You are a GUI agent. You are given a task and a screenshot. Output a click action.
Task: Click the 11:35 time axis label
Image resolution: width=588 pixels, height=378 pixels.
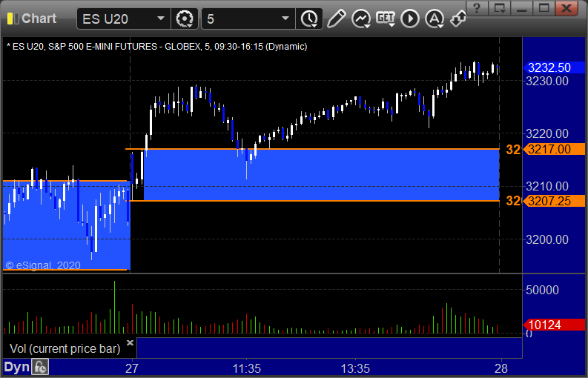point(247,368)
